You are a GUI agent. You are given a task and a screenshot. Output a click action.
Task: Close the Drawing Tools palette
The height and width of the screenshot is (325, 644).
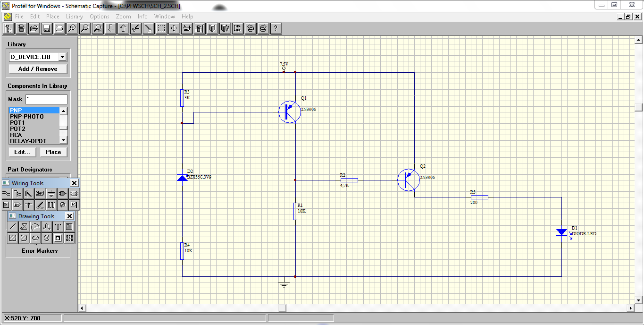point(69,216)
